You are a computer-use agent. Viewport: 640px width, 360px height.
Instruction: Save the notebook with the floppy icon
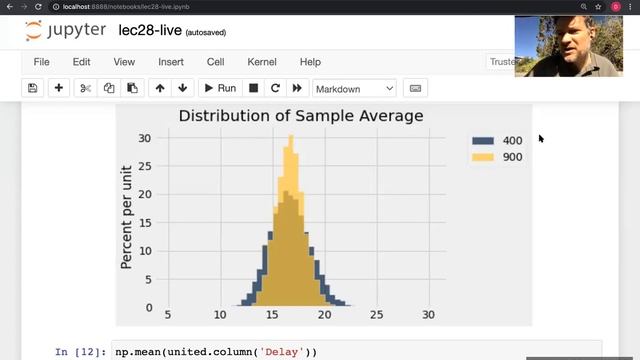33,88
